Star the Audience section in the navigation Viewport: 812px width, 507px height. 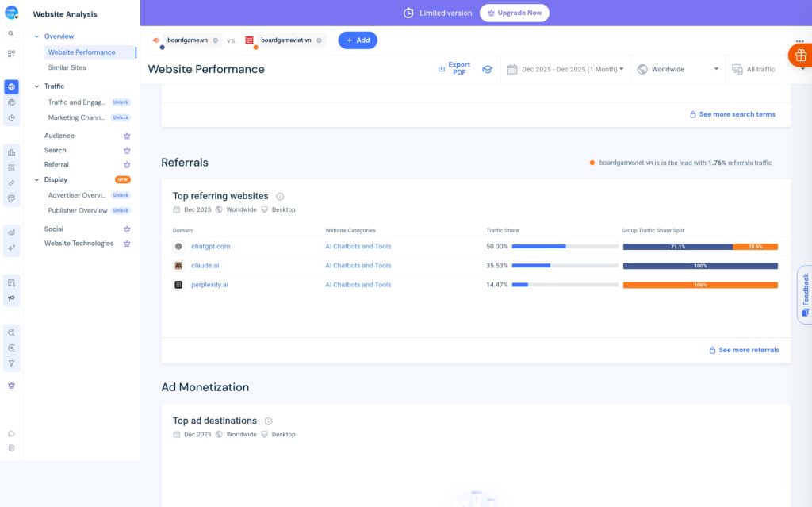point(127,135)
